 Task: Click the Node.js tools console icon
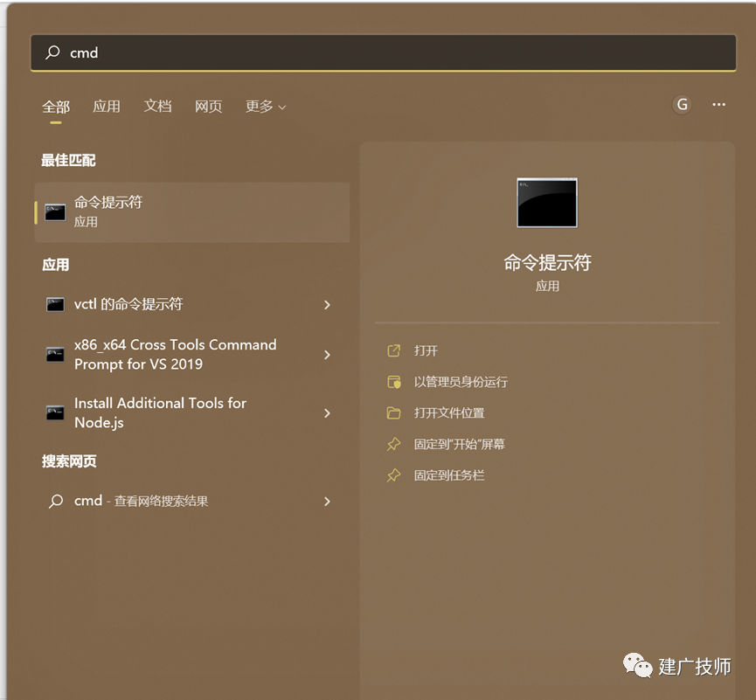(x=55, y=412)
